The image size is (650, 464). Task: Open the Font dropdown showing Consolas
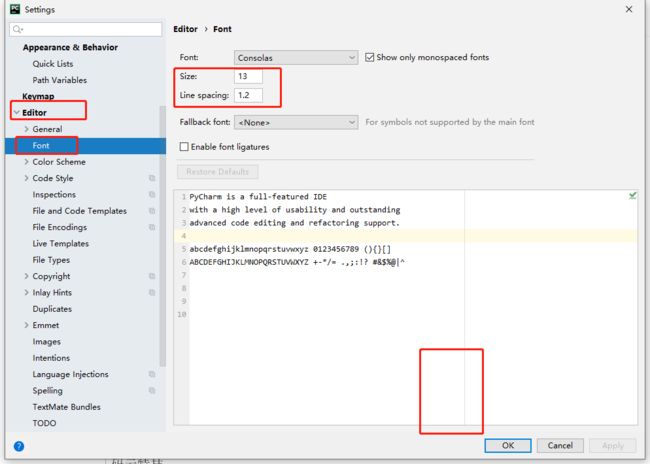296,58
